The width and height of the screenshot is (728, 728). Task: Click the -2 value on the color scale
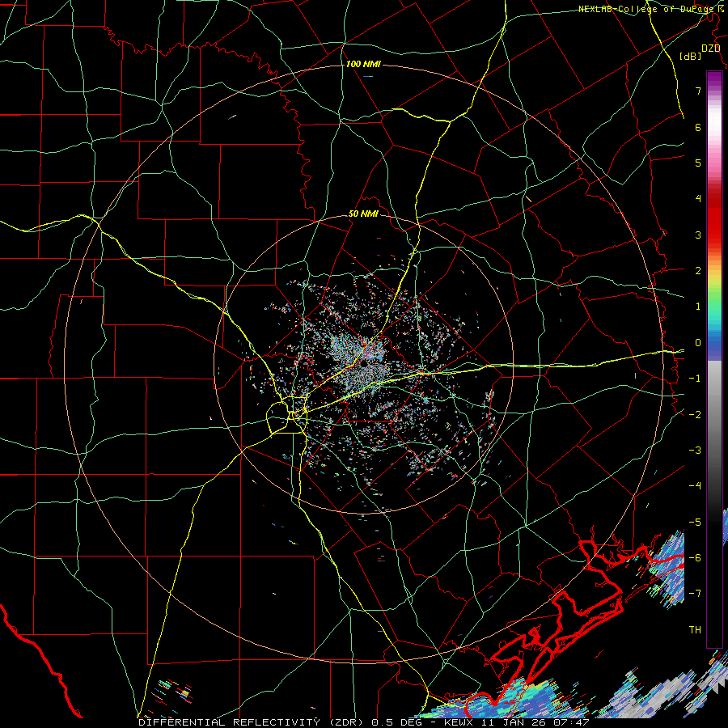click(x=695, y=414)
